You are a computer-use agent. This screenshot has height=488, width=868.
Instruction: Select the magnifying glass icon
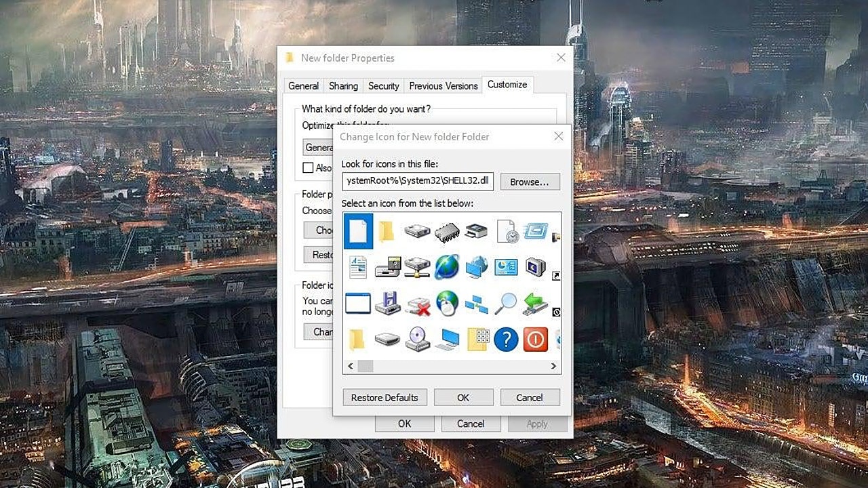(505, 304)
